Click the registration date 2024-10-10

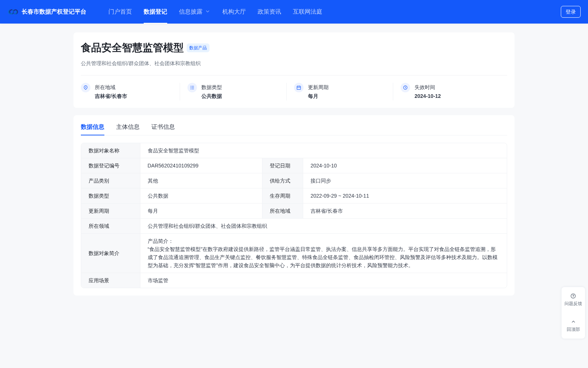[x=324, y=166]
